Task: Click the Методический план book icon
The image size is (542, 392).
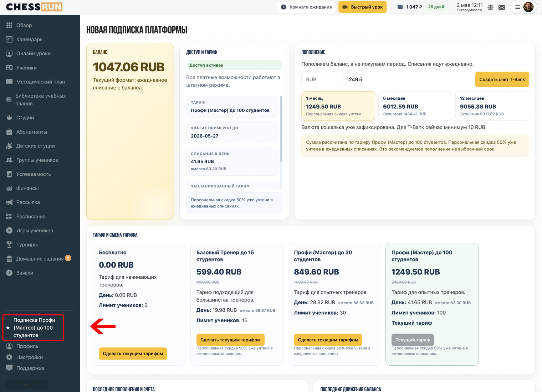Action: click(x=9, y=82)
